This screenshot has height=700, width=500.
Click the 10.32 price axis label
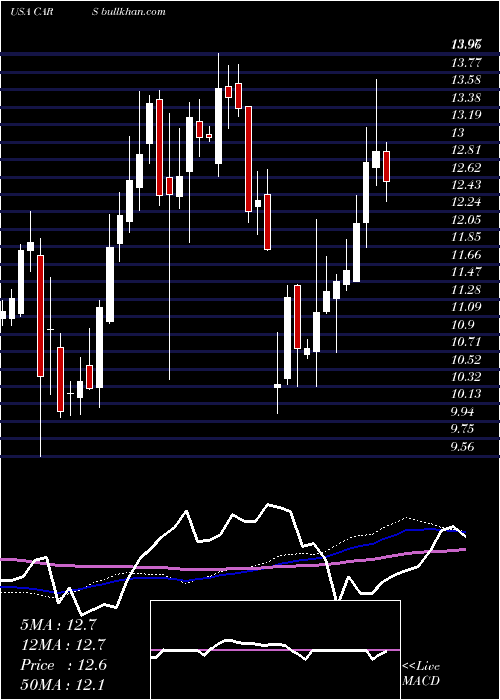pyautogui.click(x=466, y=377)
